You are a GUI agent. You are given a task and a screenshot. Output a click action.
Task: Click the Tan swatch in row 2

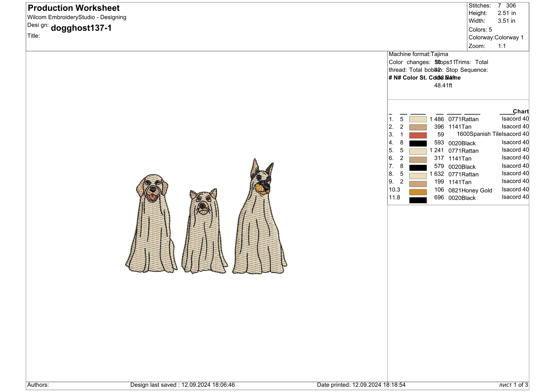[x=418, y=127]
